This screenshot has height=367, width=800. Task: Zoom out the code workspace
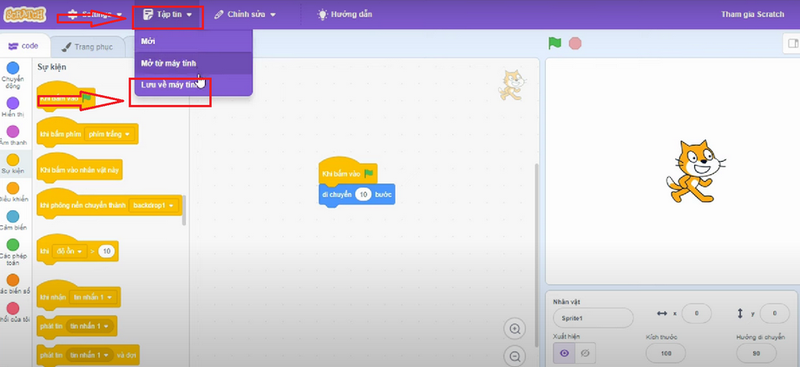[515, 355]
